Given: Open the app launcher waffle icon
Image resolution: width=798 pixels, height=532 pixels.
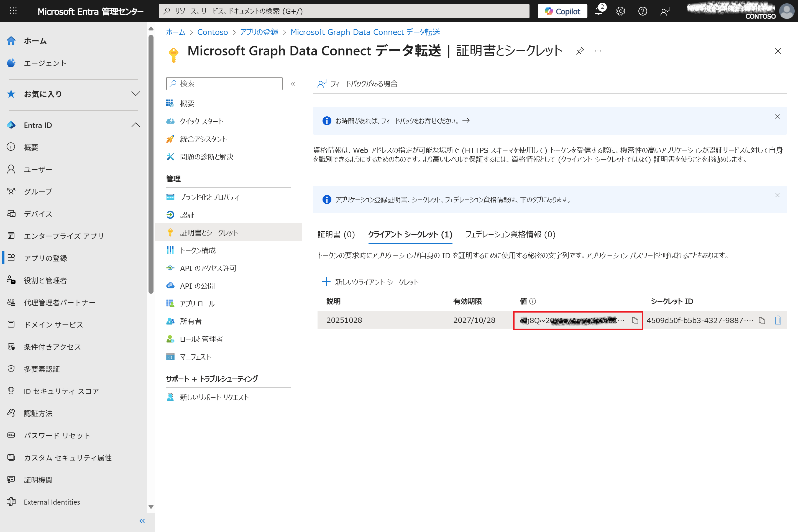Looking at the screenshot, I should [x=13, y=11].
